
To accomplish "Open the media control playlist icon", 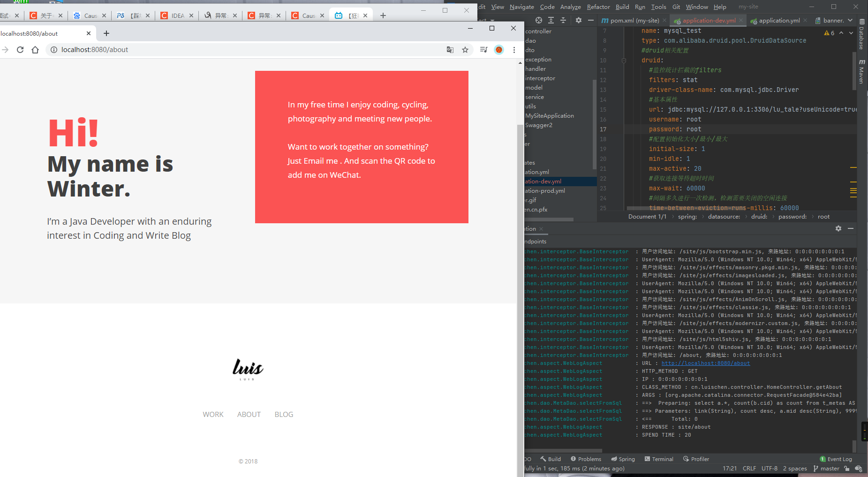I will [x=484, y=50].
